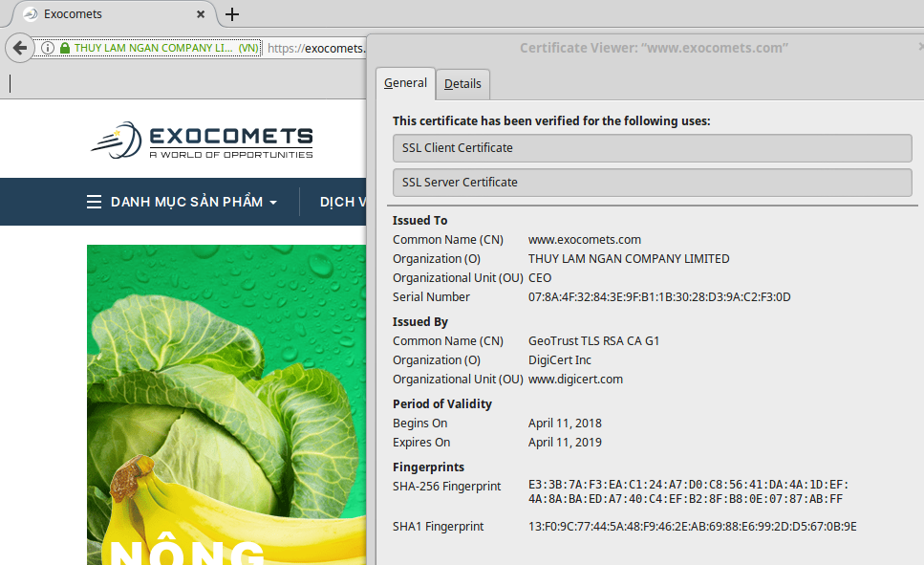924x565 pixels.
Task: Select the SSL Client Certificate entry
Action: 653,148
